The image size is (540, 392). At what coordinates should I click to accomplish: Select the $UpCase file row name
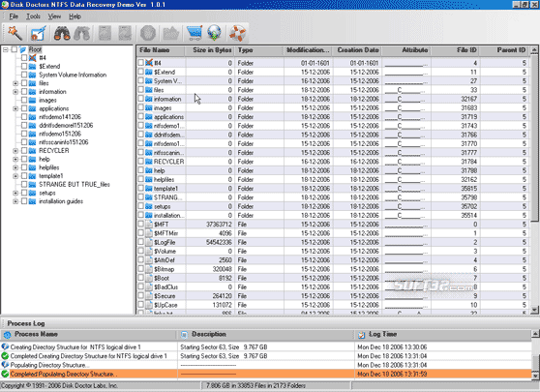click(165, 305)
